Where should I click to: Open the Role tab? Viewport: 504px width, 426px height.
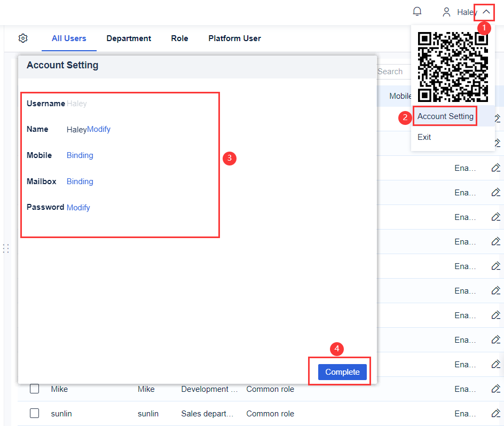pos(179,38)
